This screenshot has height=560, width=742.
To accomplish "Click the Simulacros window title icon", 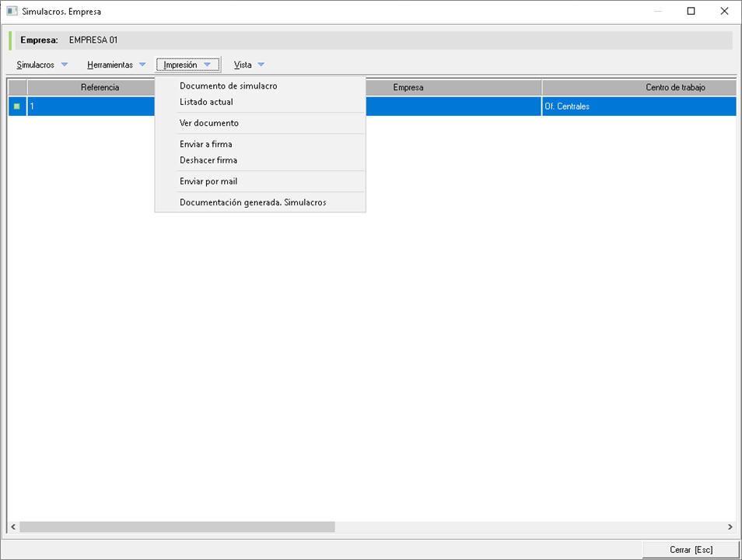I will point(12,12).
